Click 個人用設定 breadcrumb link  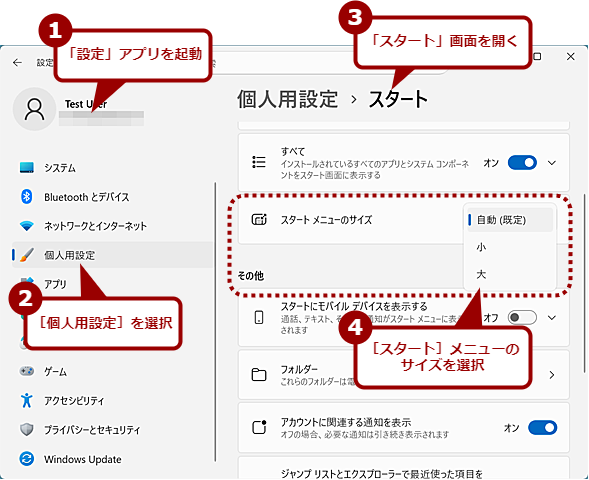pyautogui.click(x=288, y=100)
